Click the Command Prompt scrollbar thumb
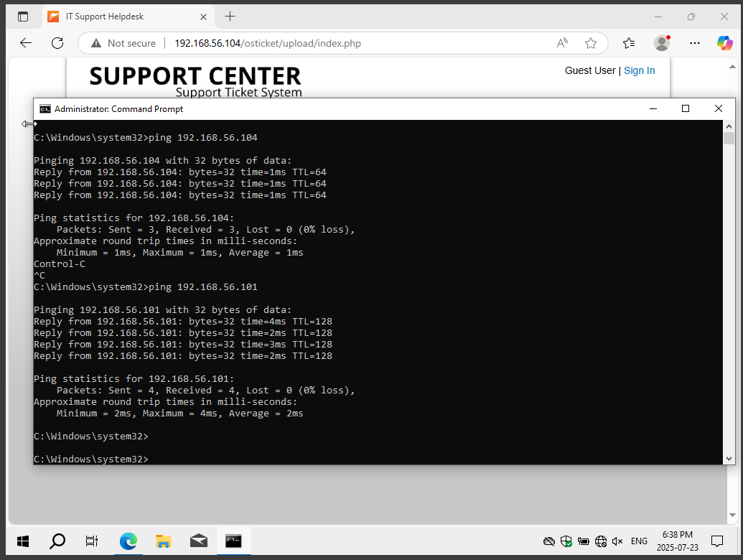This screenshot has width=743, height=560. pos(729,139)
